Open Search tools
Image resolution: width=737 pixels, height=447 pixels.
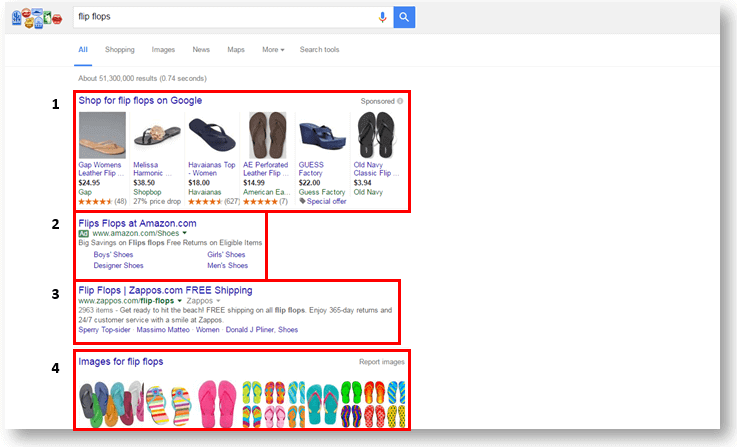pos(320,50)
